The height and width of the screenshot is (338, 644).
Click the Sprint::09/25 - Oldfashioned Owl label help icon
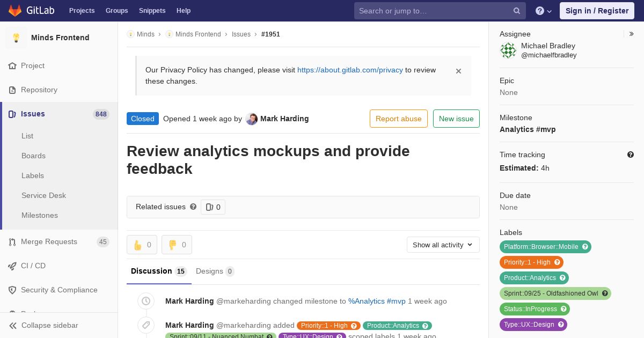click(605, 293)
